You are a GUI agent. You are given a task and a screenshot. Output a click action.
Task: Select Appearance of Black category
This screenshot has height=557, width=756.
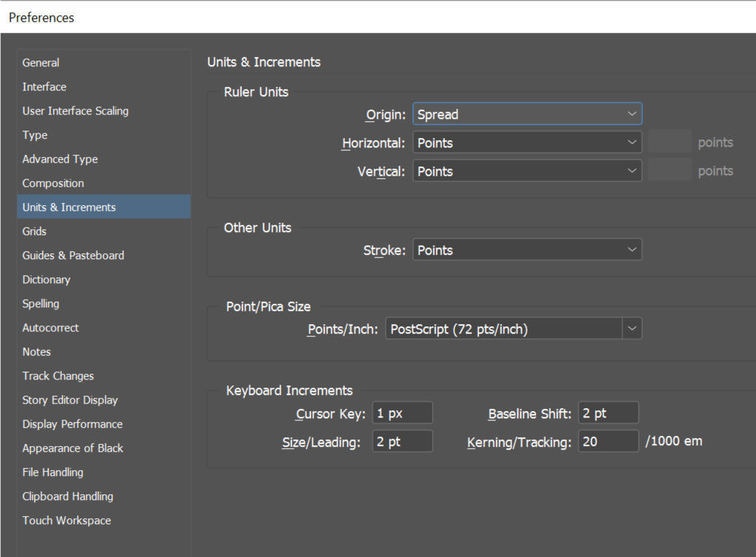[x=73, y=448]
